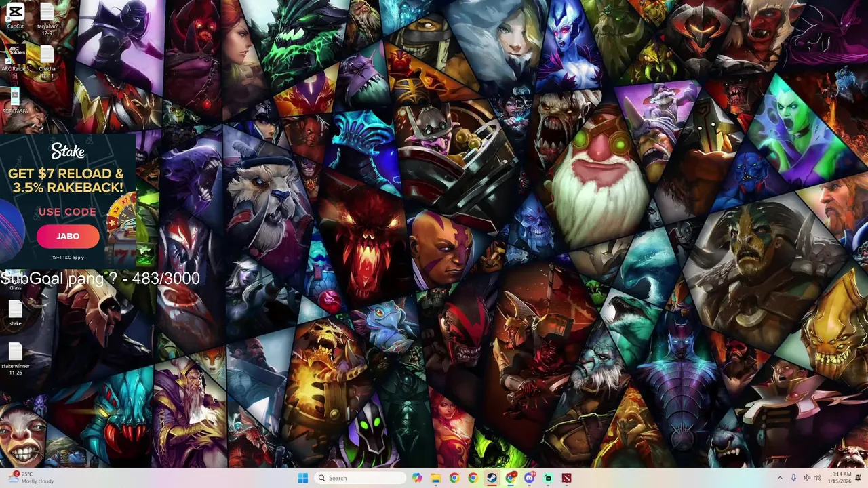
Task: Select the Chacha 12-11 file
Action: click(47, 62)
